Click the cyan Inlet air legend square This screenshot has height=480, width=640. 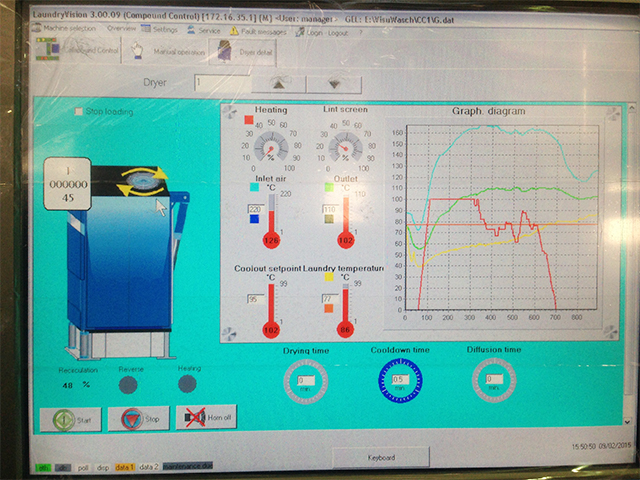point(254,188)
